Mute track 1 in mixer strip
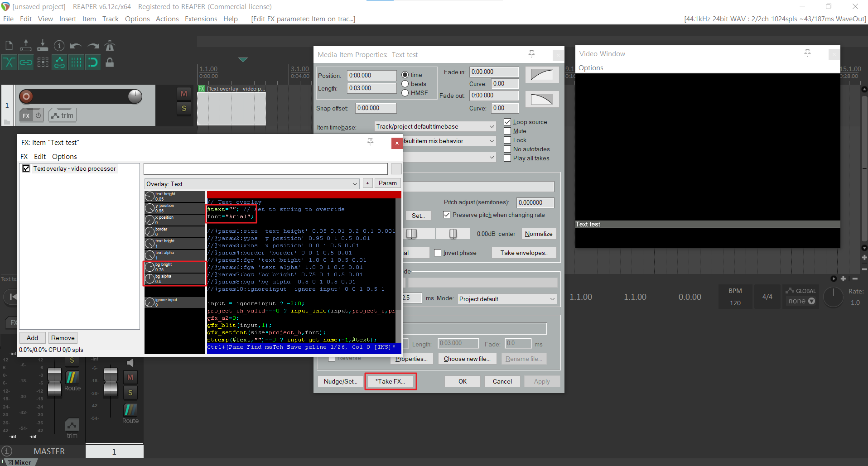 click(x=130, y=377)
